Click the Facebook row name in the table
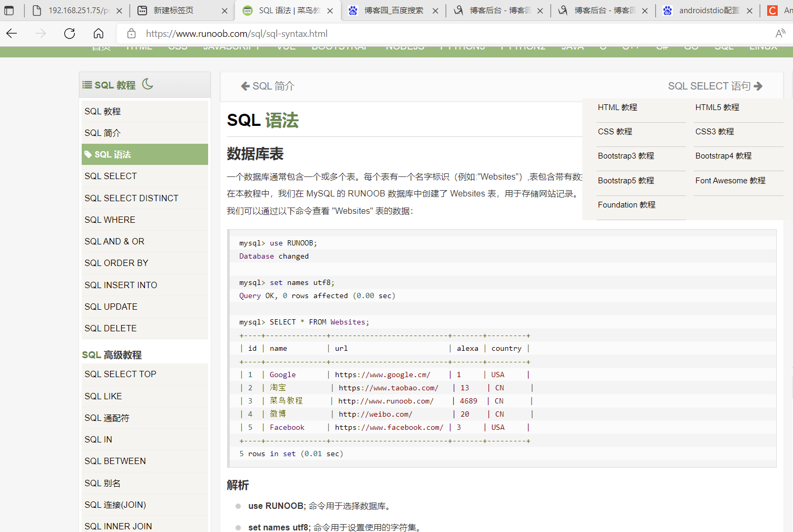Screen dimensions: 793x532 tap(287, 427)
